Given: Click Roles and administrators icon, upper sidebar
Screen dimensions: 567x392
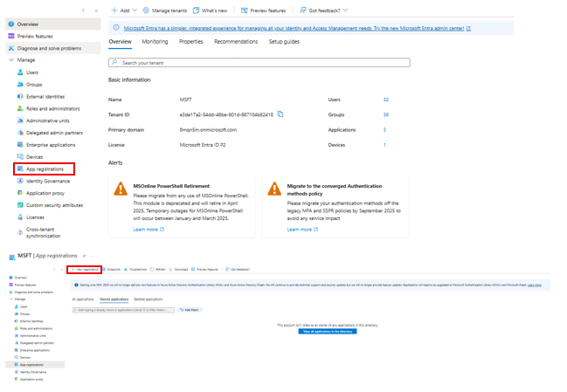Looking at the screenshot, I should click(x=20, y=108).
